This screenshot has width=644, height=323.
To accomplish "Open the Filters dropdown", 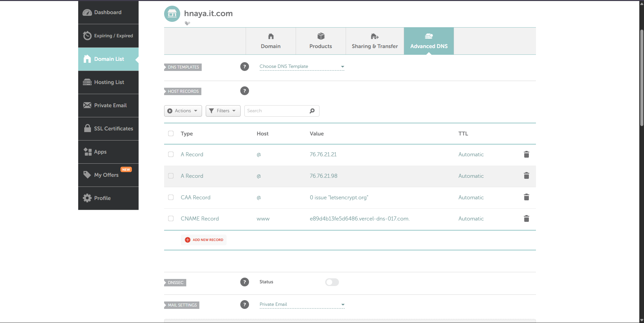I will pyautogui.click(x=223, y=111).
